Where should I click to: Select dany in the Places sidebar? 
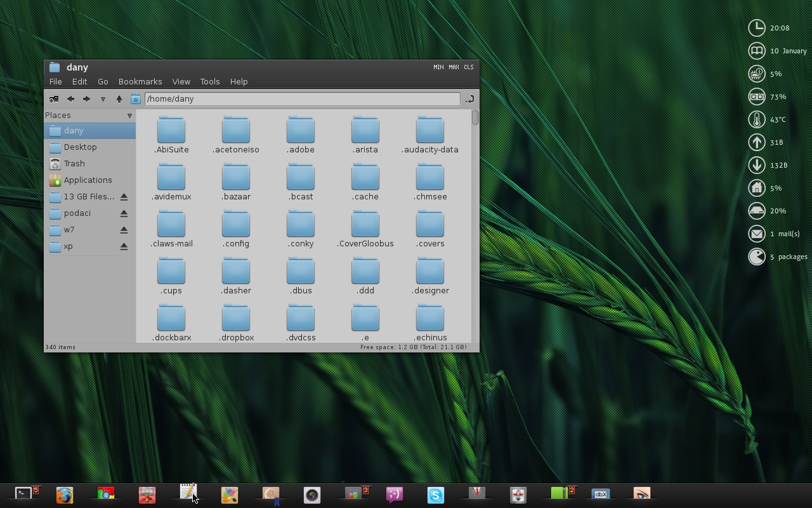click(89, 131)
